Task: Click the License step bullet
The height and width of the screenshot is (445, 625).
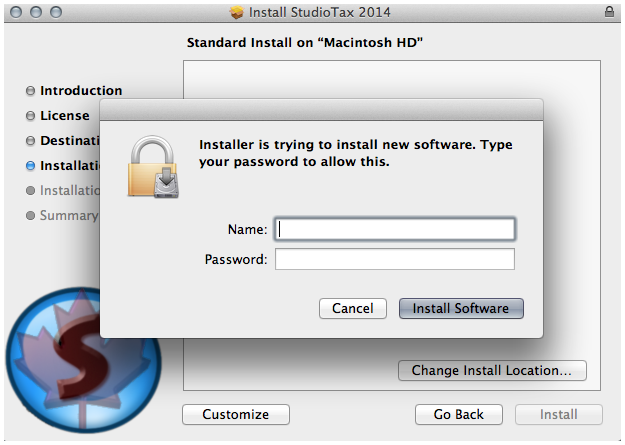Action: (x=30, y=116)
